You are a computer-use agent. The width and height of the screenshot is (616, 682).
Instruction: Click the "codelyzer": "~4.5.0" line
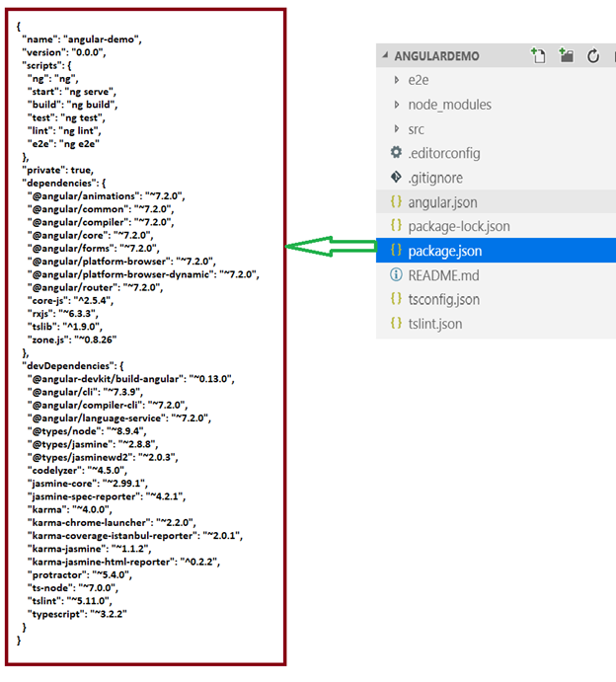pos(77,470)
